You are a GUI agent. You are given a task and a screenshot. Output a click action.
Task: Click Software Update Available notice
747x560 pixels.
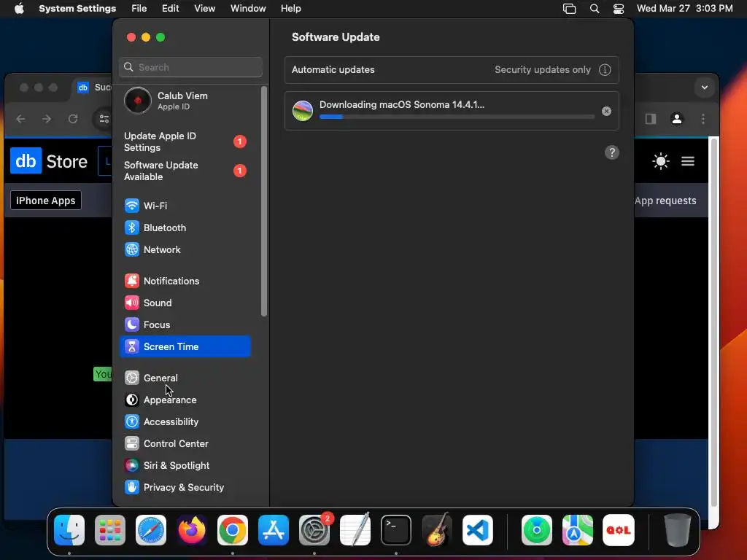tap(185, 171)
